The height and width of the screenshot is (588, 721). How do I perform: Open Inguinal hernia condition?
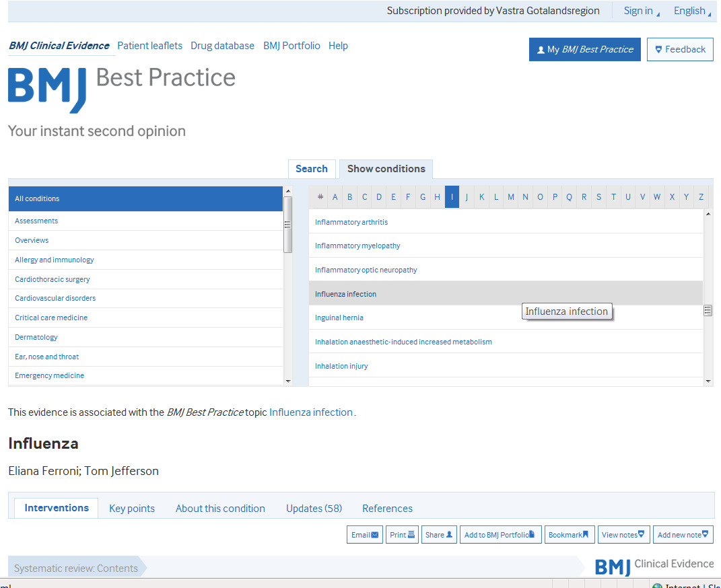(506, 318)
